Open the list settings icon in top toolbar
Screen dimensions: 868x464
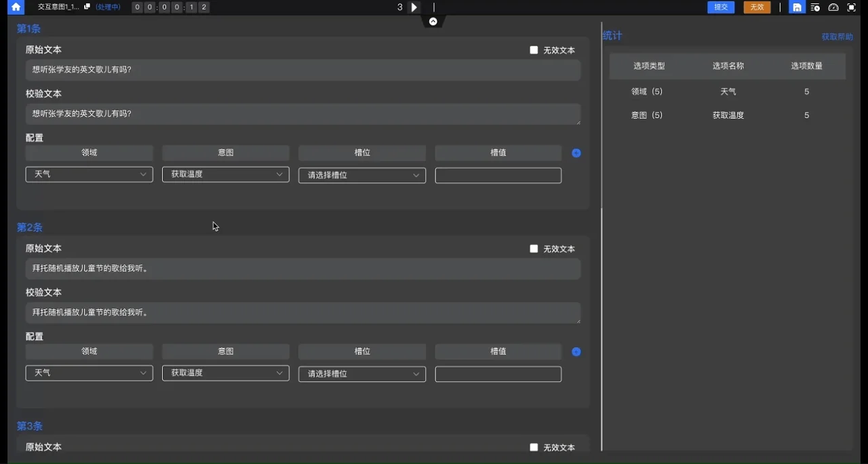[x=815, y=7]
